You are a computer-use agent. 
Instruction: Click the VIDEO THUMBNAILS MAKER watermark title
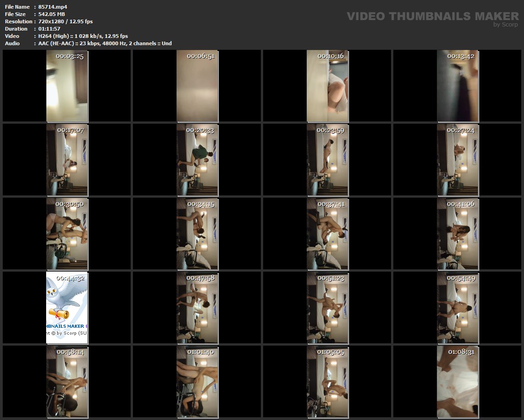coord(432,16)
